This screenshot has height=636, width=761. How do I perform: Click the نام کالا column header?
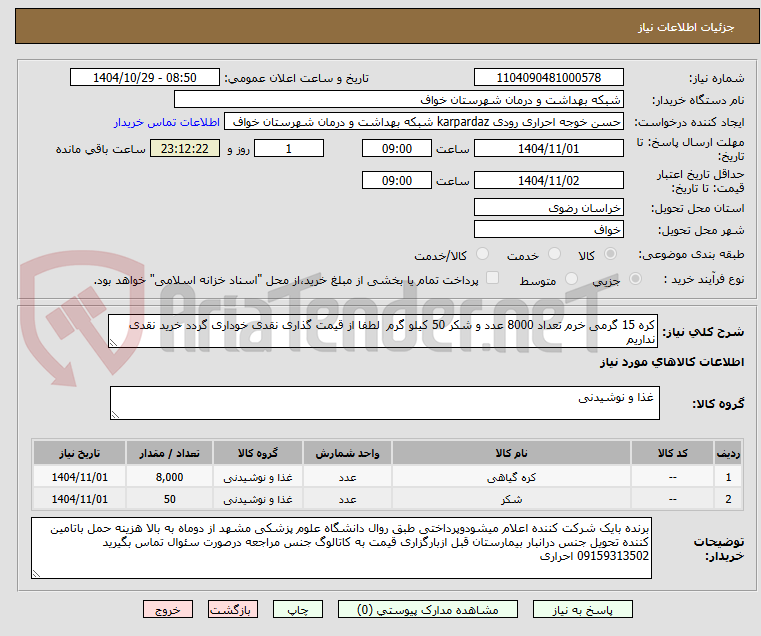tap(511, 453)
